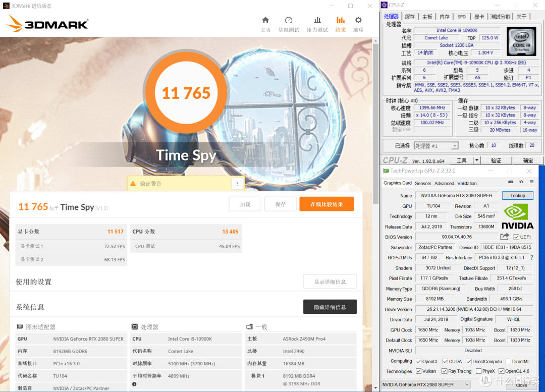Image resolution: width=545 pixels, height=392 pixels.
Task: Open the processor selection dropdown in CPU-Z
Action: click(436, 146)
